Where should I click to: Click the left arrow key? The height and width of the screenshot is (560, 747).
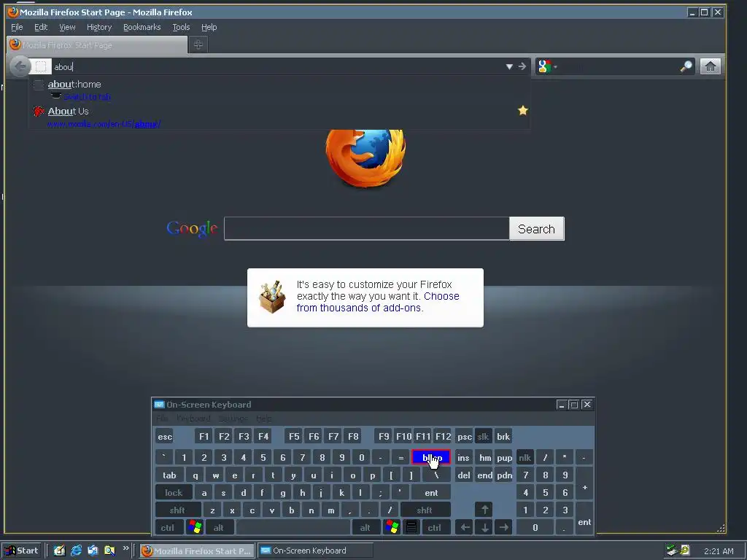tap(465, 528)
